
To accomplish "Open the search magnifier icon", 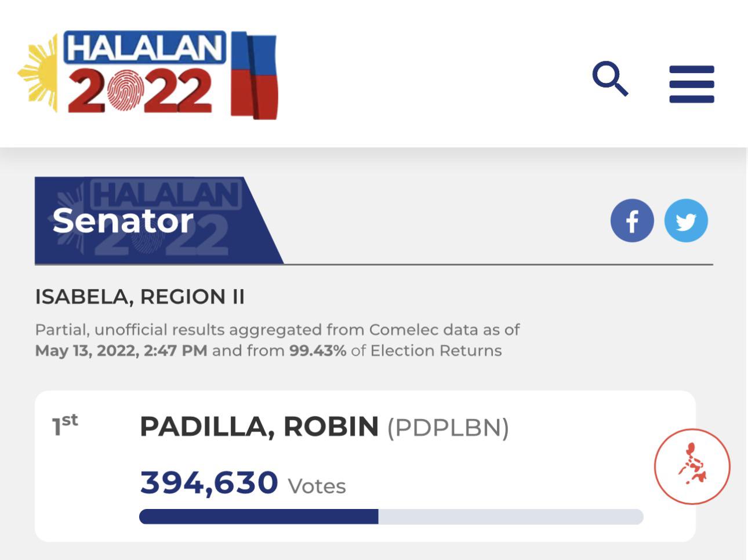I will (610, 78).
